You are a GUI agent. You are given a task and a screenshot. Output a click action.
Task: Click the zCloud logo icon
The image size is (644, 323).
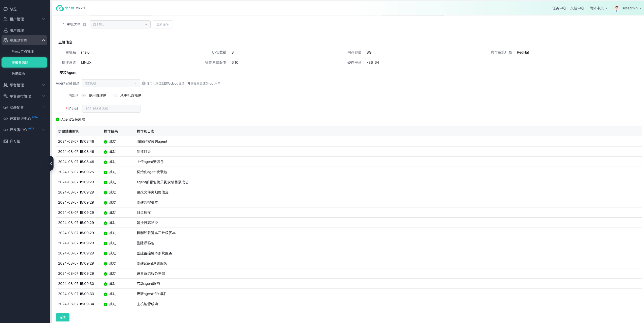(x=60, y=8)
